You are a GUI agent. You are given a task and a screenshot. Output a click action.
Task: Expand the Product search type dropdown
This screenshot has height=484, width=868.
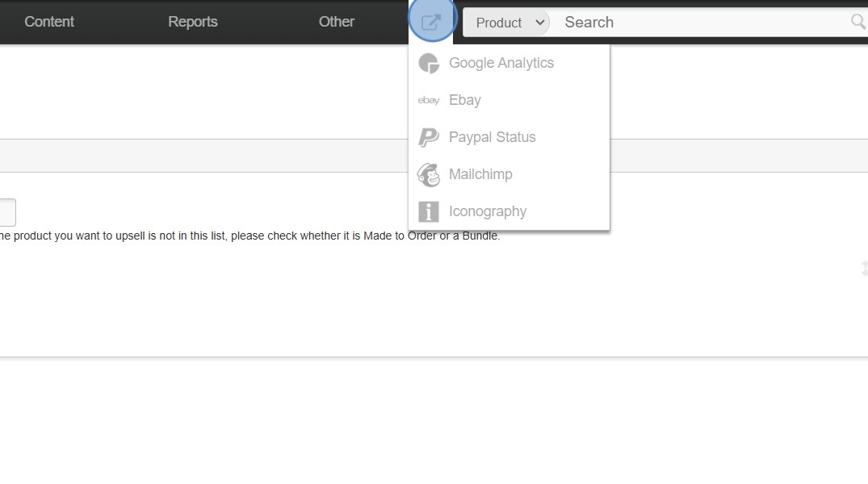pyautogui.click(x=506, y=23)
